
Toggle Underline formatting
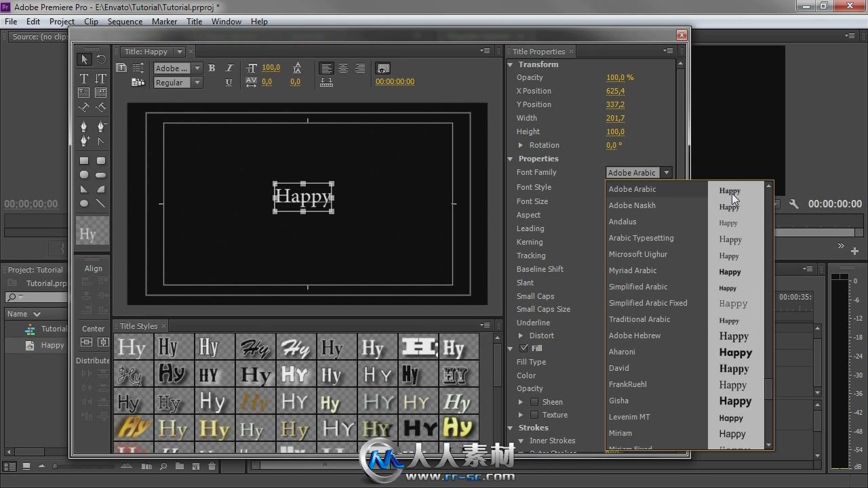tap(229, 82)
